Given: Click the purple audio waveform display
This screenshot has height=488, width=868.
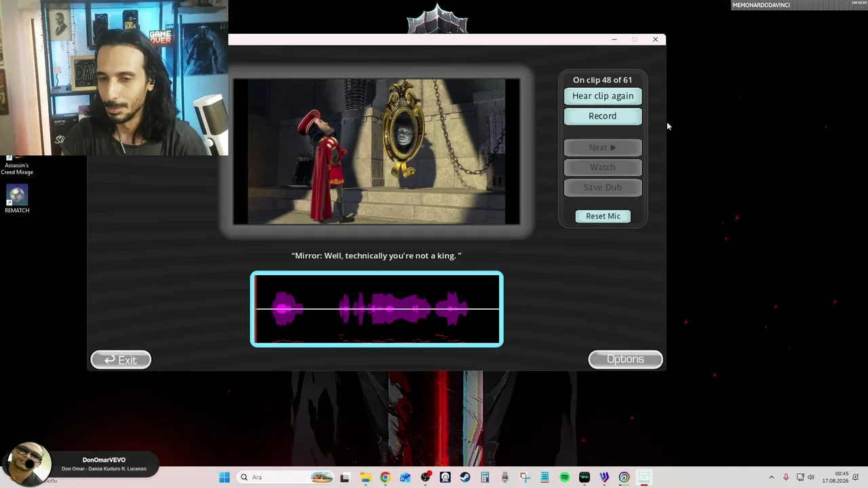Looking at the screenshot, I should point(377,309).
